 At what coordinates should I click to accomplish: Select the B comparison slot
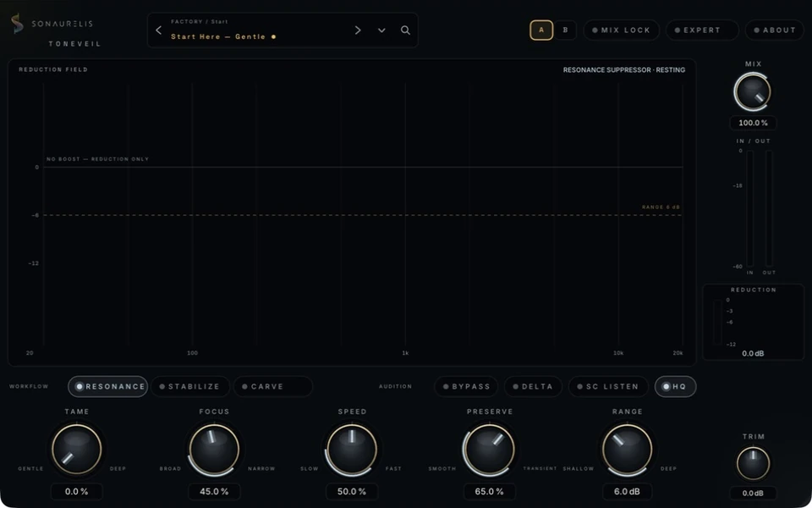click(x=566, y=30)
